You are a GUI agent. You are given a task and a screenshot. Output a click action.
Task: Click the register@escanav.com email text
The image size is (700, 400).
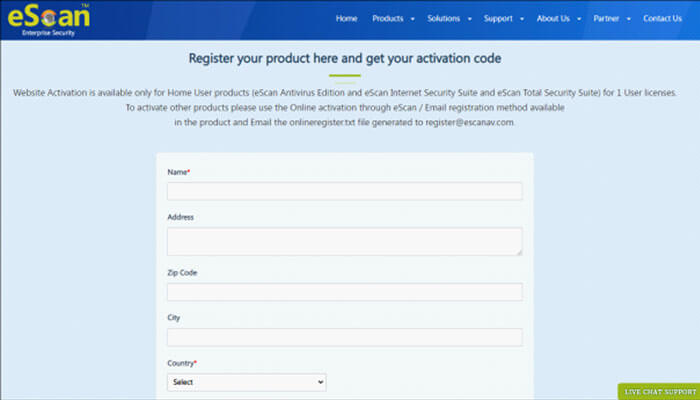[469, 122]
